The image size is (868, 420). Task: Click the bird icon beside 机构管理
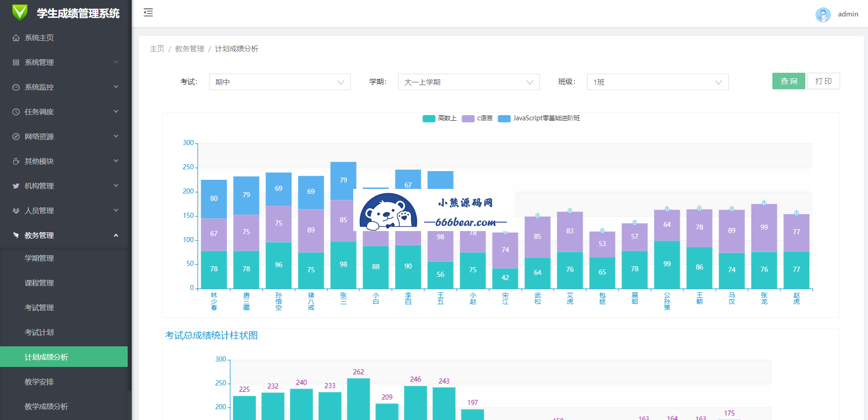[16, 186]
